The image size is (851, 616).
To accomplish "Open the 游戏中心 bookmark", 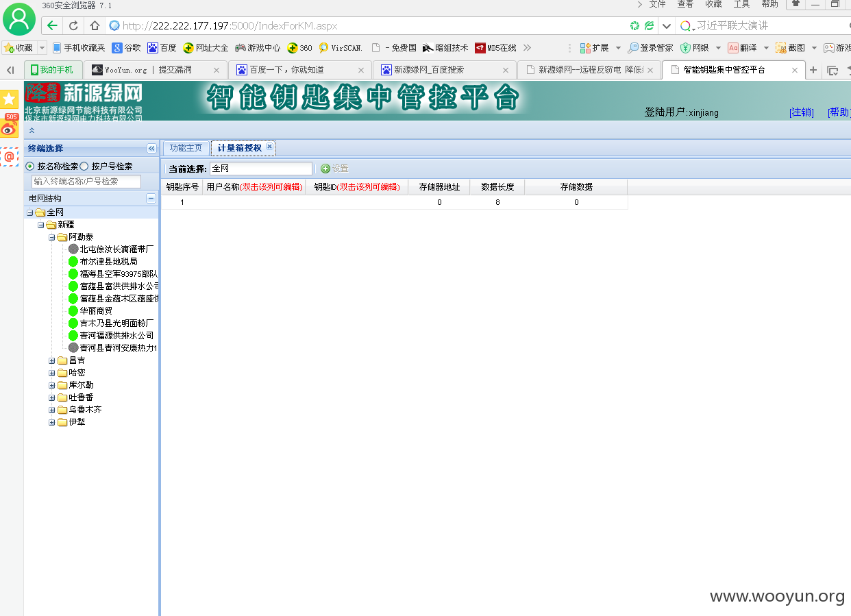I will pos(258,48).
